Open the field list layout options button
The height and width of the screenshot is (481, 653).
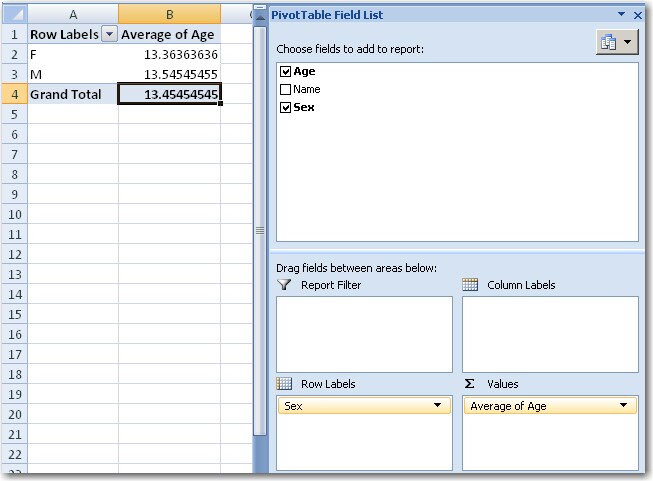(x=615, y=42)
